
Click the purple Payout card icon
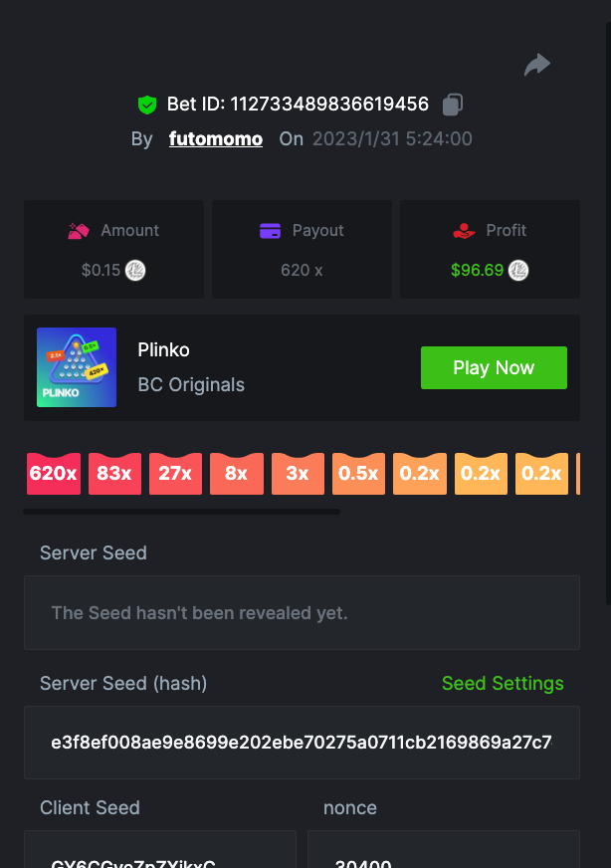point(270,231)
